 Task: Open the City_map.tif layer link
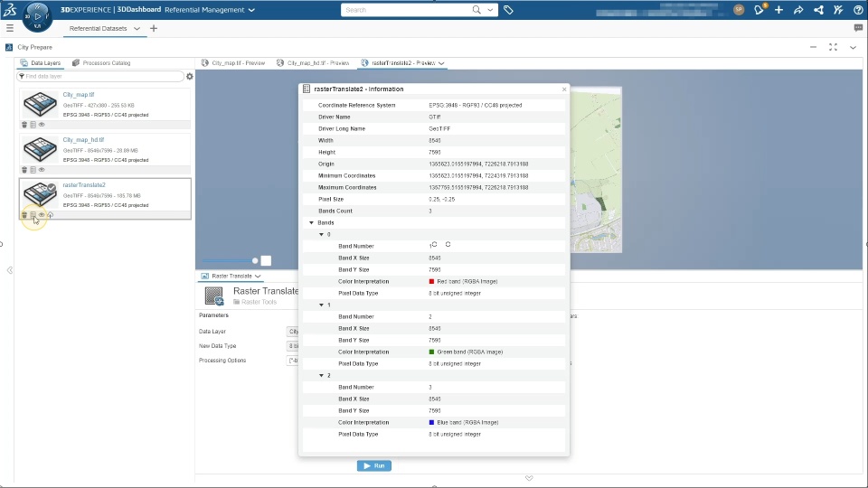click(79, 95)
